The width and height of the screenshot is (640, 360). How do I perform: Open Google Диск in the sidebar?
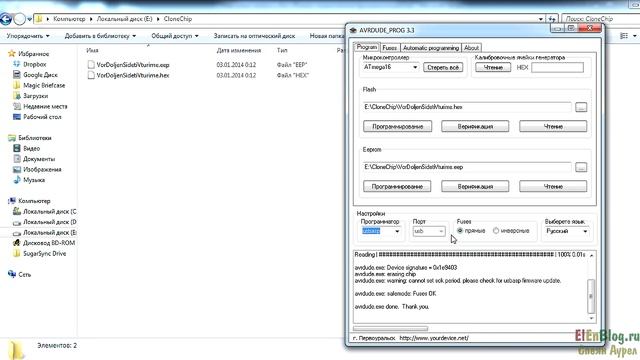click(36, 75)
